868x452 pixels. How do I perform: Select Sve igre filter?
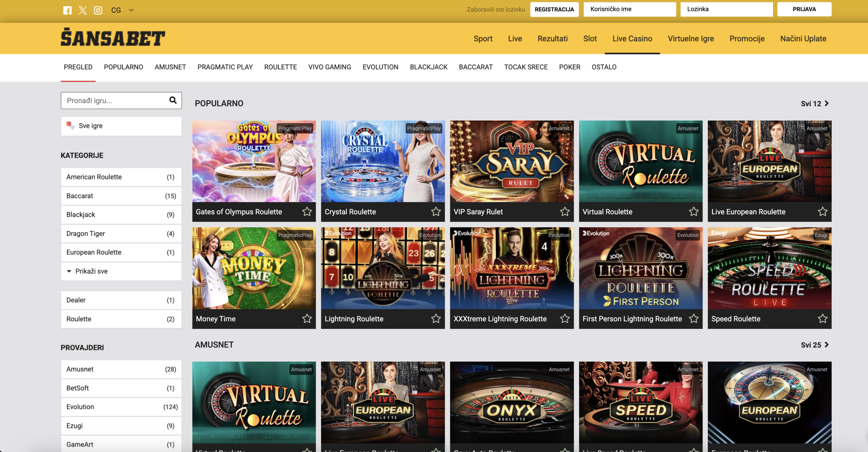click(x=121, y=126)
